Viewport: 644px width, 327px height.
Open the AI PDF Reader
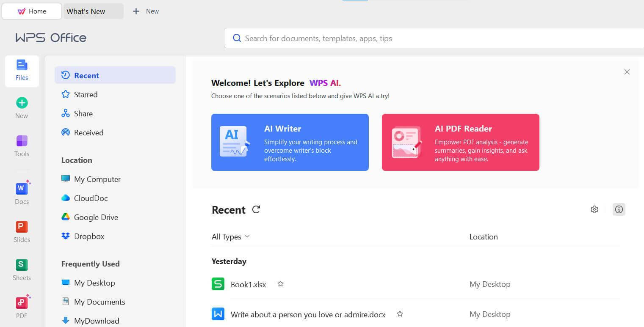tap(460, 142)
